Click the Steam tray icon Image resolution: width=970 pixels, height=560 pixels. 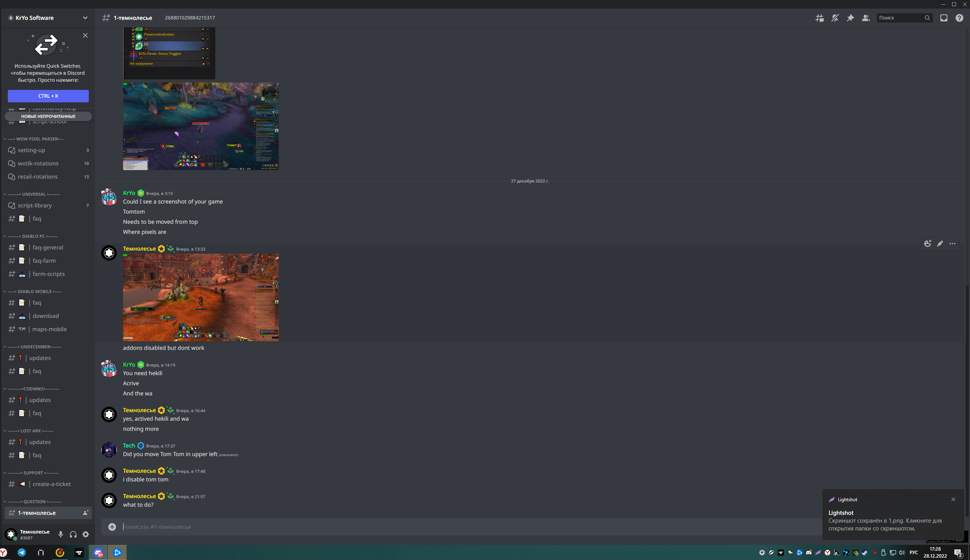click(865, 553)
